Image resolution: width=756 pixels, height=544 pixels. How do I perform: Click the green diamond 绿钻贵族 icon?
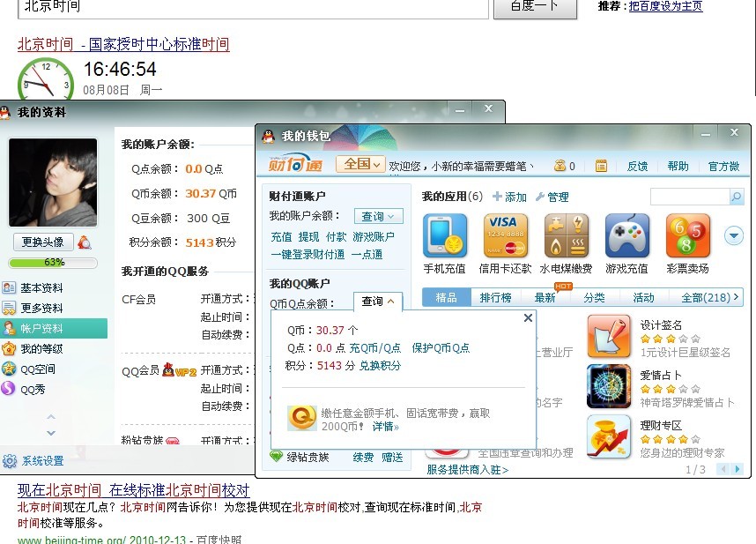tap(277, 456)
